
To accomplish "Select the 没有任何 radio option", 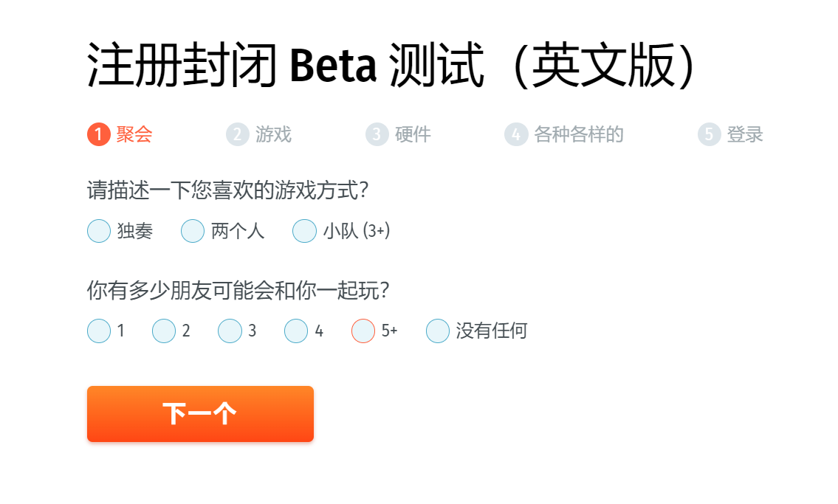I will 437,331.
